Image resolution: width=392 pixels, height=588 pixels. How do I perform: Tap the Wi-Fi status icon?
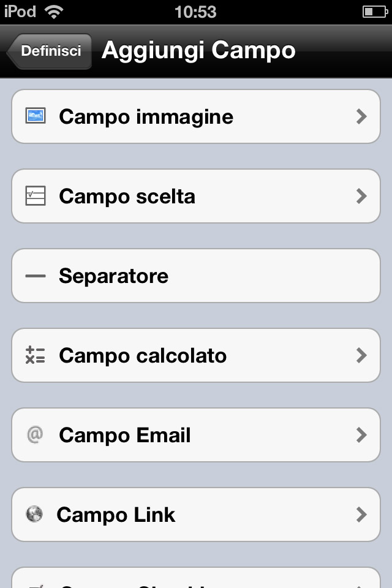(x=54, y=12)
